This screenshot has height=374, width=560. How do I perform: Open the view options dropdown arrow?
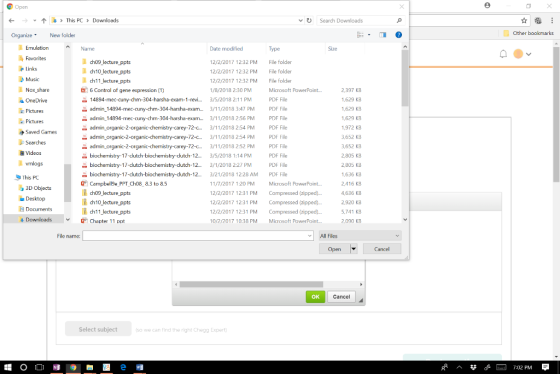[x=369, y=35]
